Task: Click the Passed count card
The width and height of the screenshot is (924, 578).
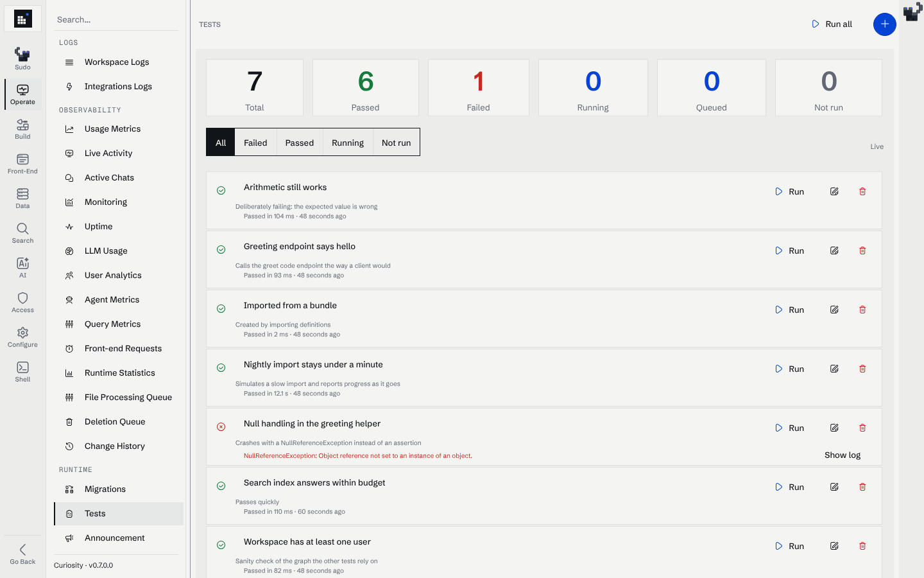Action: point(366,88)
